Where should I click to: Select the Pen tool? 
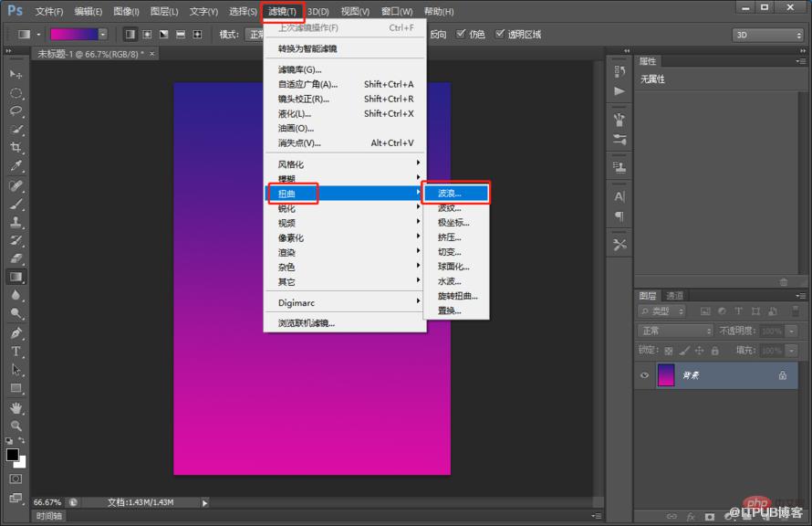(x=16, y=332)
